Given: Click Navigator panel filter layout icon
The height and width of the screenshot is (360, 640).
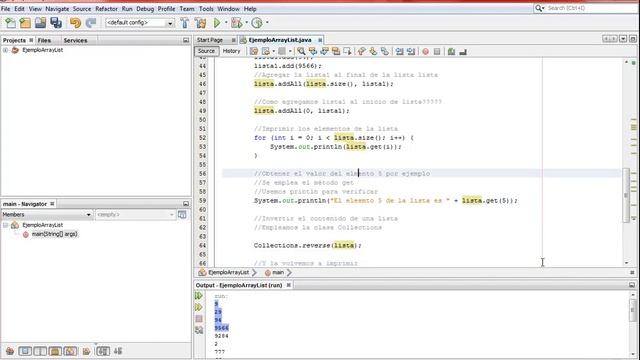Looking at the screenshot, I should click(182, 214).
